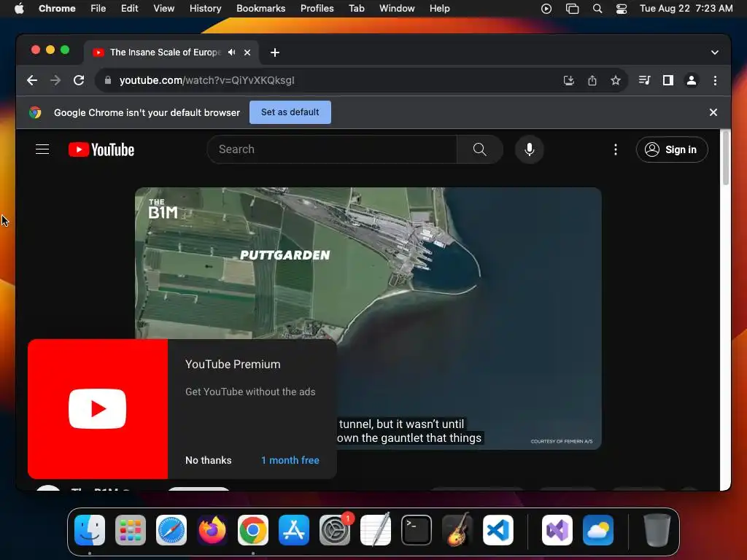Open the Help menu

(439, 9)
